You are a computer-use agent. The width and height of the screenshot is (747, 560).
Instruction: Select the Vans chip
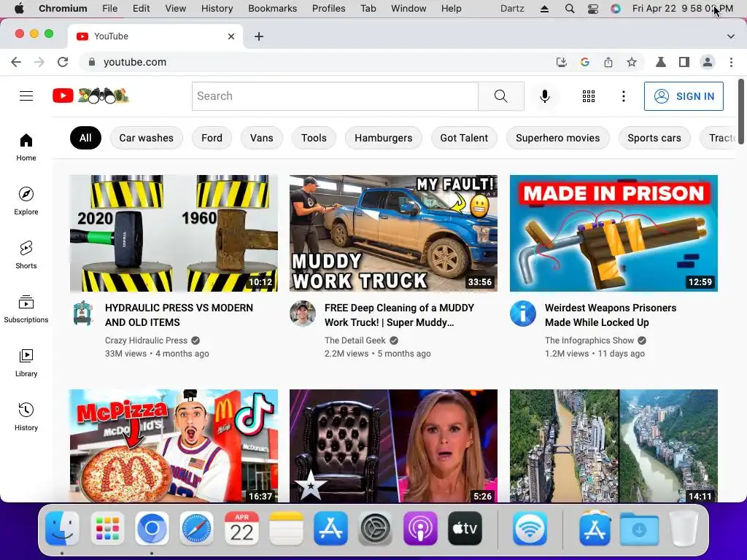pyautogui.click(x=262, y=138)
